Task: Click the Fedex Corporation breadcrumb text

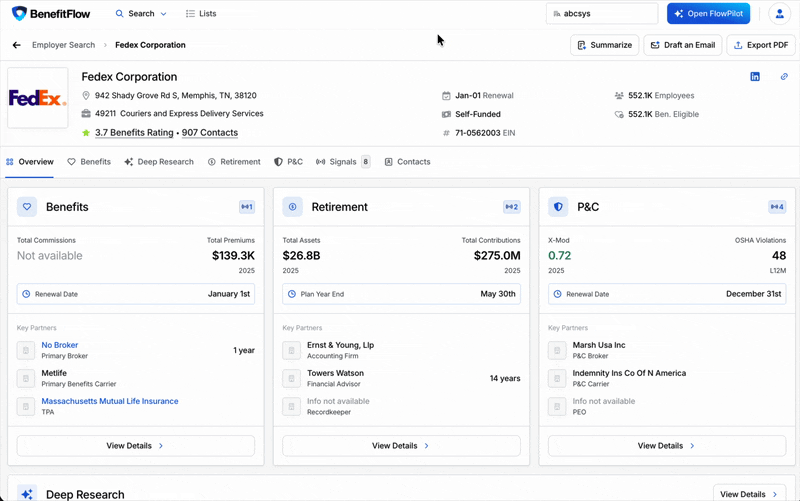Action: click(150, 45)
